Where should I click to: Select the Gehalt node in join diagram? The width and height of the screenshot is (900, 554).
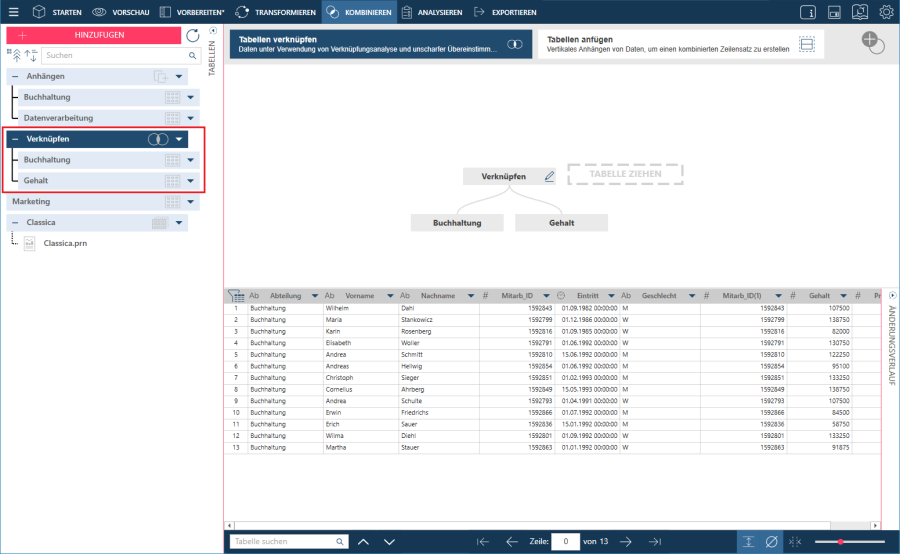561,223
